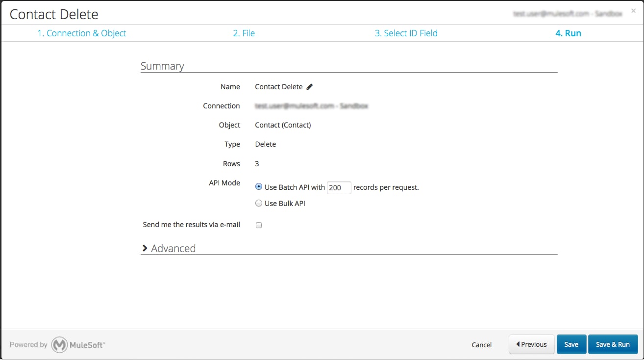Go to step 2. File
Viewport: 644px width, 360px height.
pyautogui.click(x=244, y=33)
